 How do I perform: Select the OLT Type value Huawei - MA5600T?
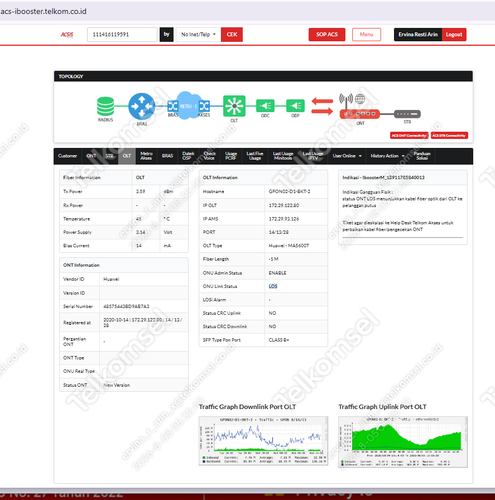(289, 246)
